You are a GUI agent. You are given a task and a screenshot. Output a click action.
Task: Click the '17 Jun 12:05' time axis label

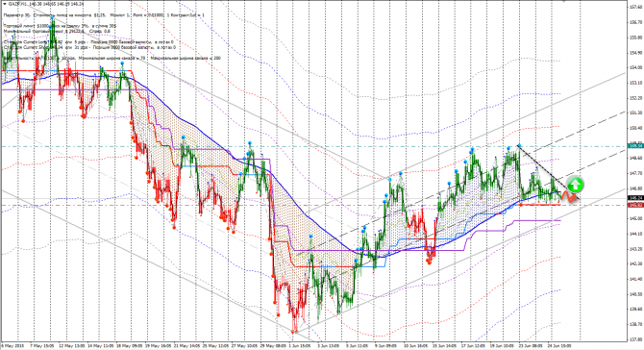(x=474, y=346)
